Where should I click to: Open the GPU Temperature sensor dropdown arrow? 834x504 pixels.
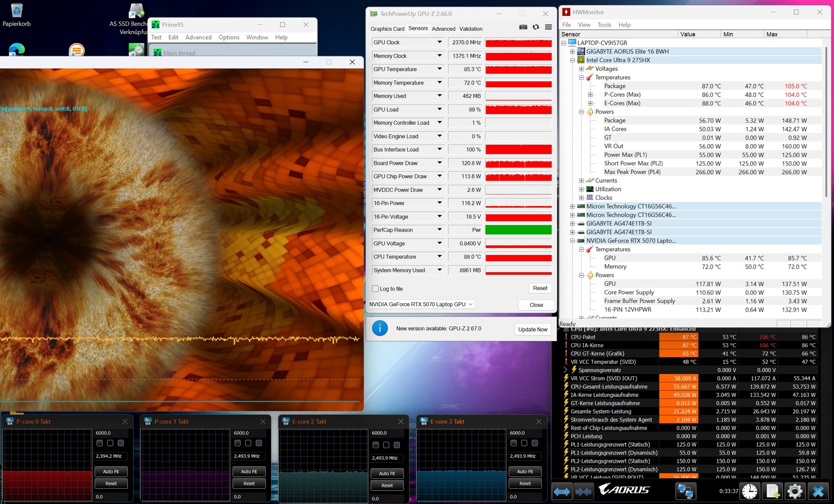[440, 69]
